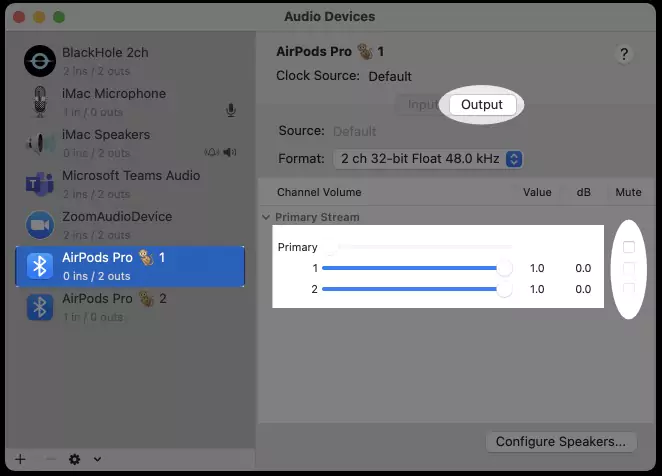
Task: Select the BlackHole 2ch device icon
Action: (40, 61)
